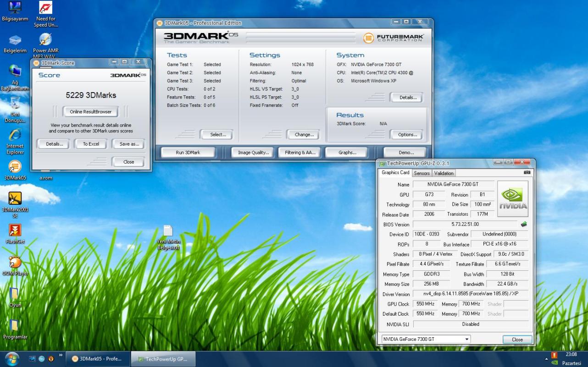
Task: Click the Graphs button
Action: 347,153
